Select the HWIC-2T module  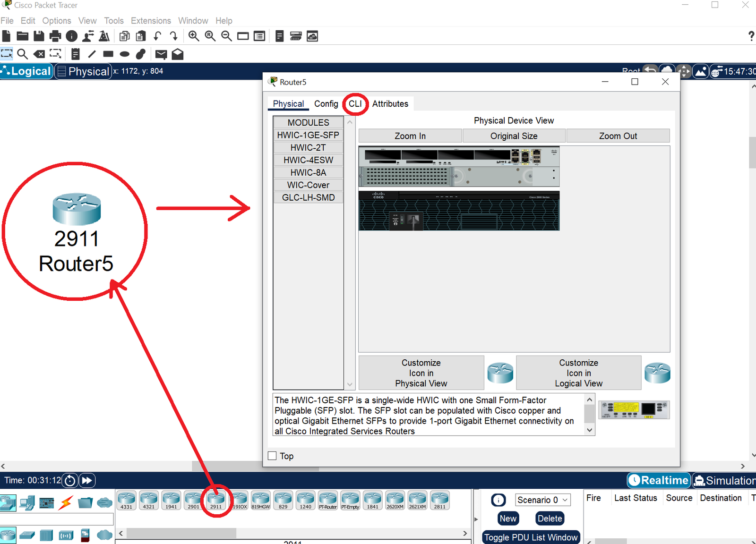pos(308,148)
